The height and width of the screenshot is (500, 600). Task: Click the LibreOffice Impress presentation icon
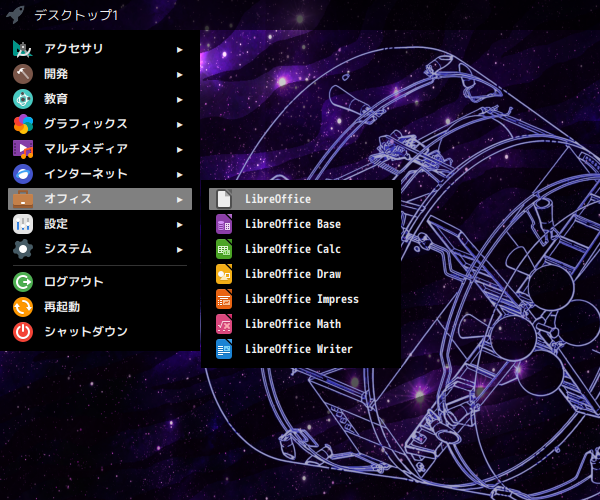click(224, 299)
